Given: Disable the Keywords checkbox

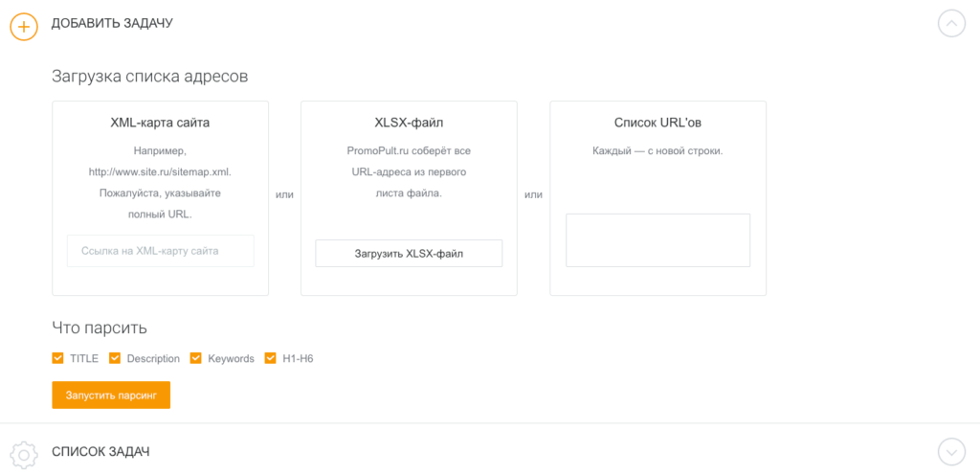Looking at the screenshot, I should [x=196, y=358].
